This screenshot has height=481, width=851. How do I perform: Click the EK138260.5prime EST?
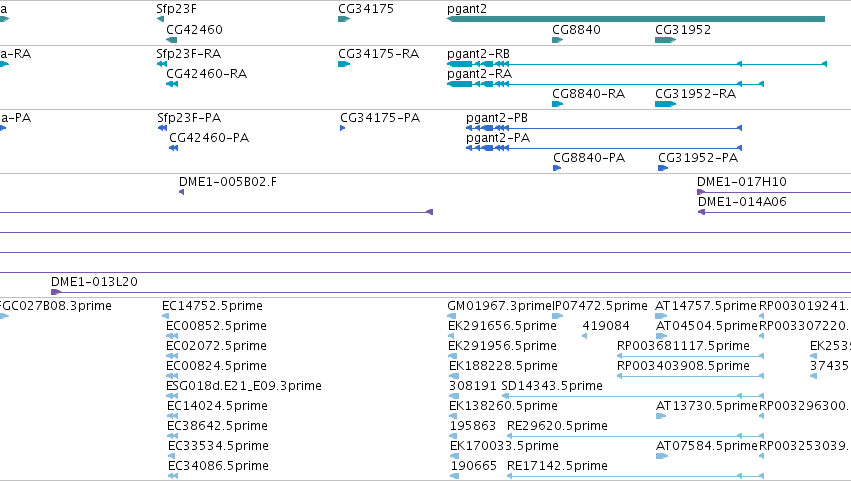click(453, 416)
